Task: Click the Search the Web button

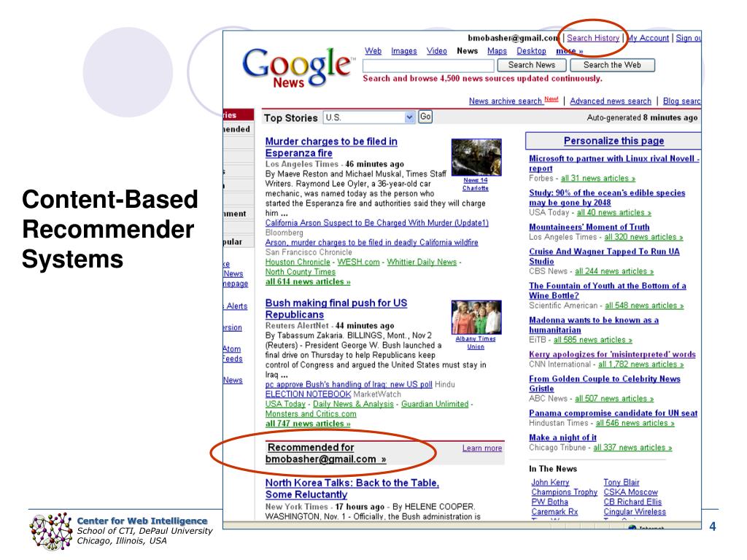Action: [x=612, y=65]
